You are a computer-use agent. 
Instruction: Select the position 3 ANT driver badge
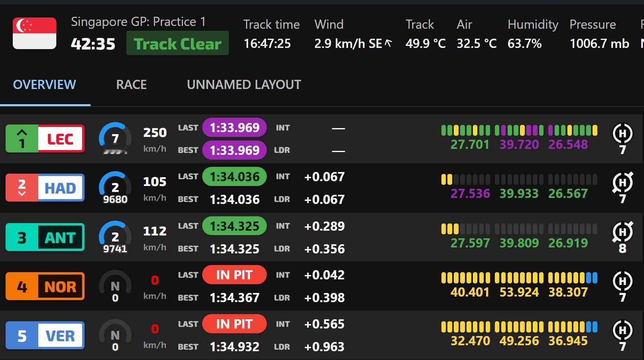tap(45, 237)
